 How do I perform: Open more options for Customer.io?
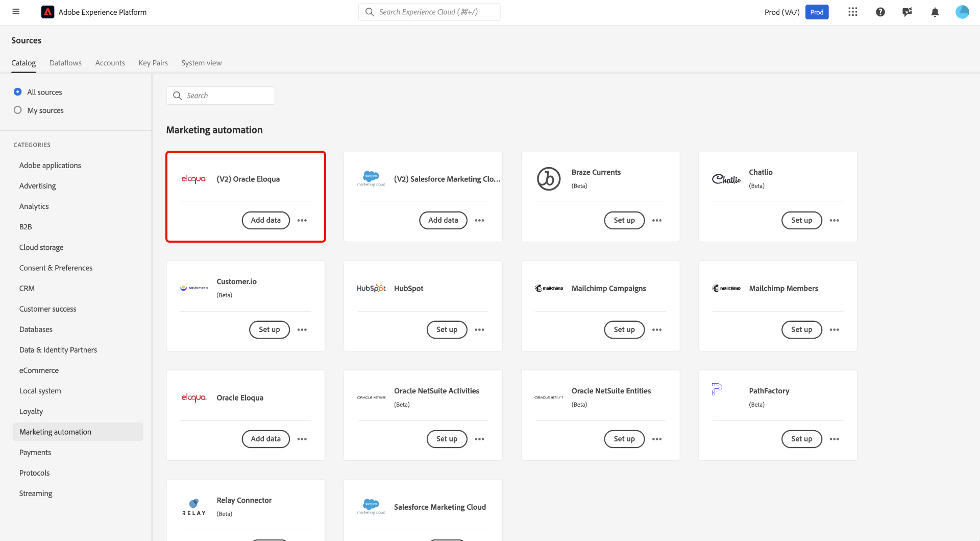(x=302, y=330)
